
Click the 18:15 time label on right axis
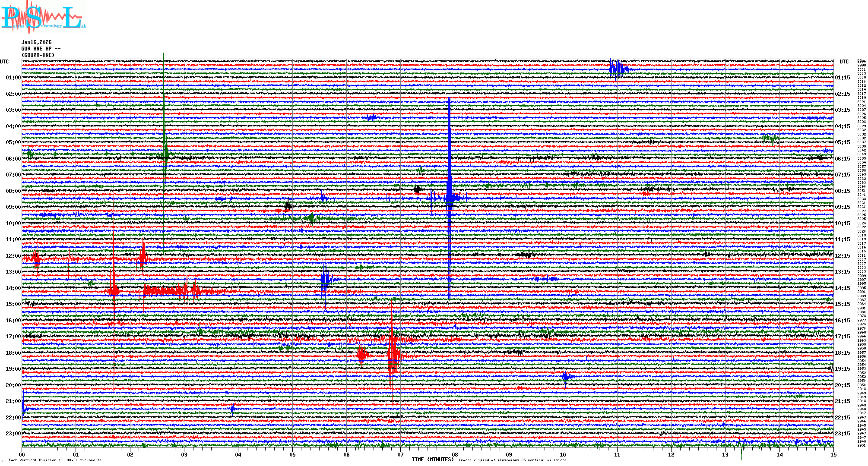click(842, 353)
